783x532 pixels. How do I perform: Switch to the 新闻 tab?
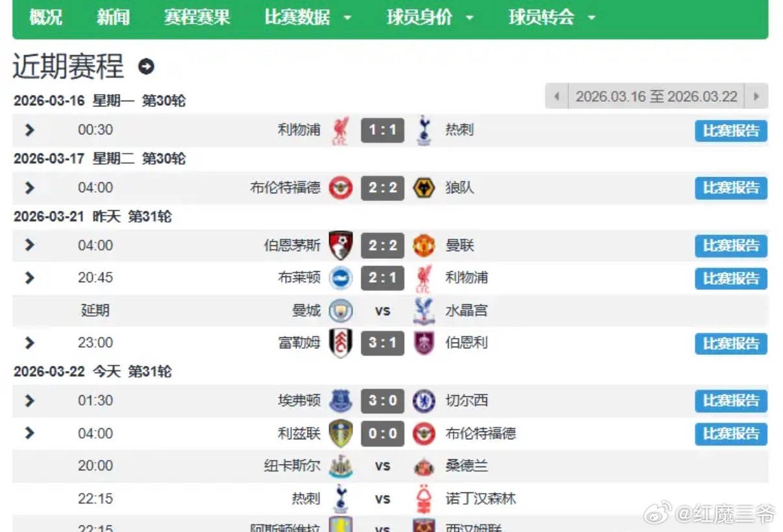[113, 18]
